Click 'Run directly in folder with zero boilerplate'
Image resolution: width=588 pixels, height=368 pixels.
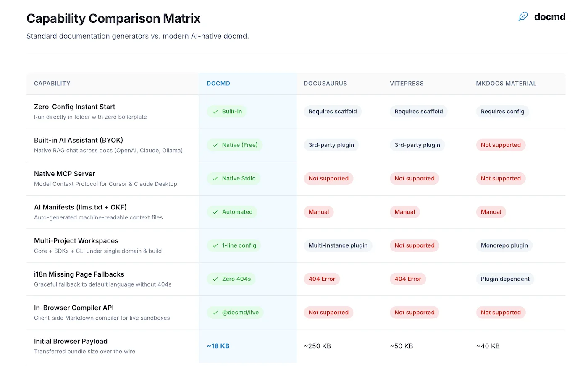pyautogui.click(x=90, y=117)
